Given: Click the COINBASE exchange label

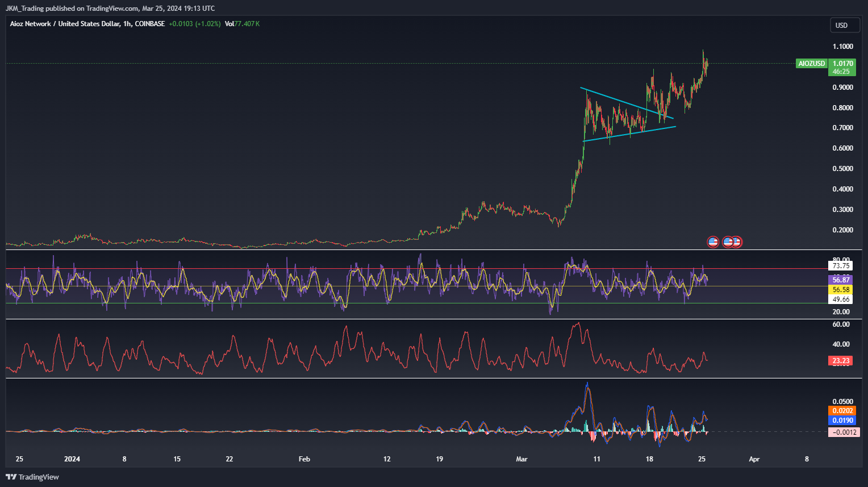Looking at the screenshot, I should coord(150,24).
